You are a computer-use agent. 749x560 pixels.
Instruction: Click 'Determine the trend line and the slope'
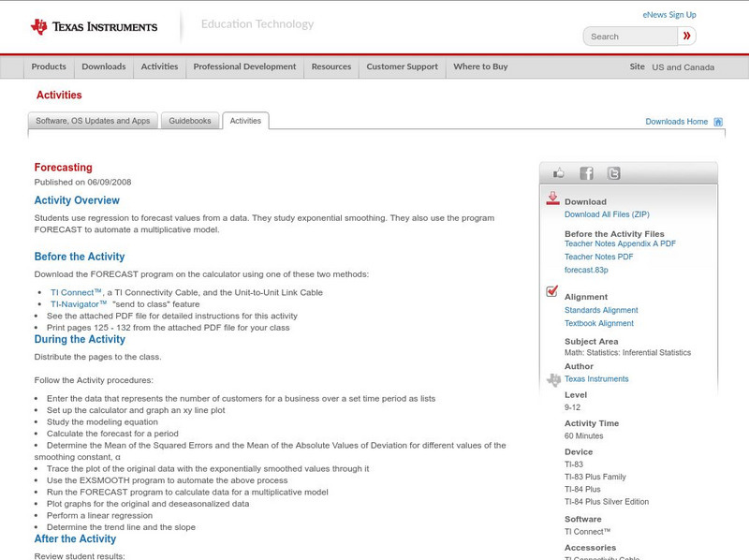tap(121, 527)
